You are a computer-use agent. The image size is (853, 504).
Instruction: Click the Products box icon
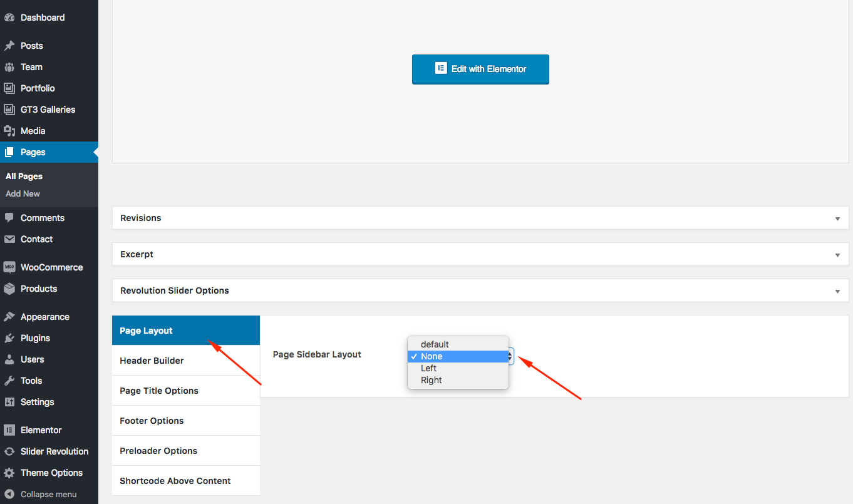click(9, 289)
